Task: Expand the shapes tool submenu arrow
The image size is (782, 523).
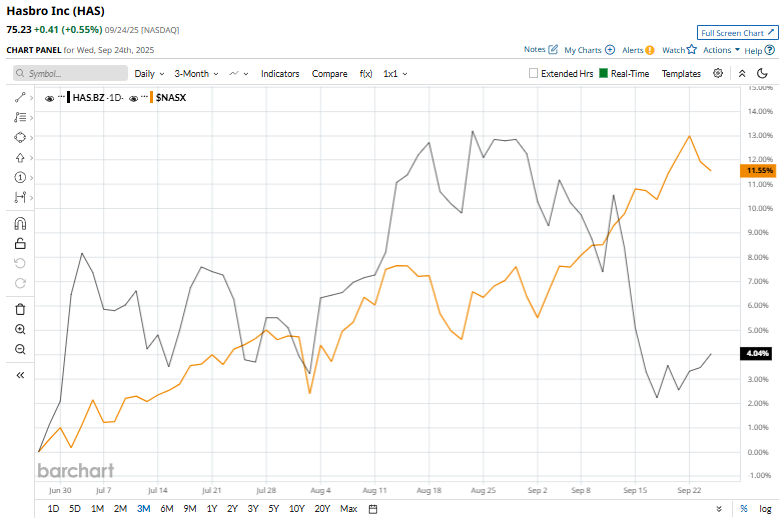Action: pyautogui.click(x=31, y=138)
